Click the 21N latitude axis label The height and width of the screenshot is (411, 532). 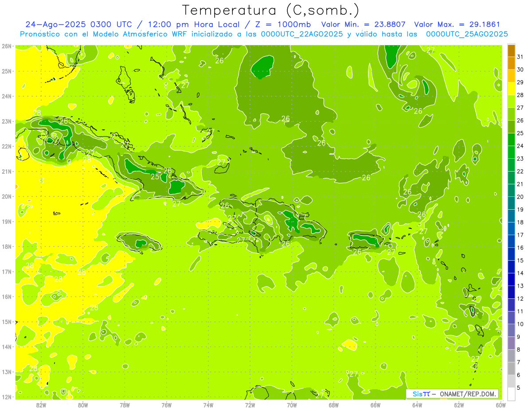click(x=6, y=171)
